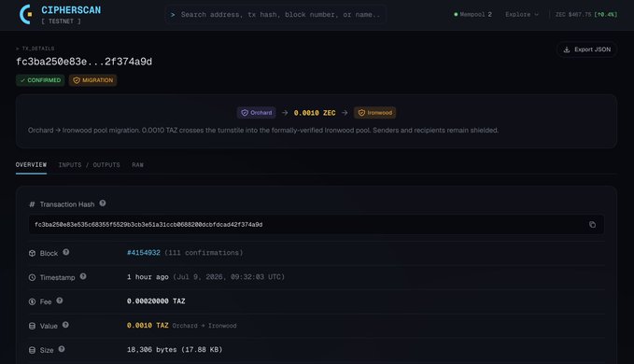Click the '111 confirmations' text
Screen dimensions: 634x364
pos(204,253)
